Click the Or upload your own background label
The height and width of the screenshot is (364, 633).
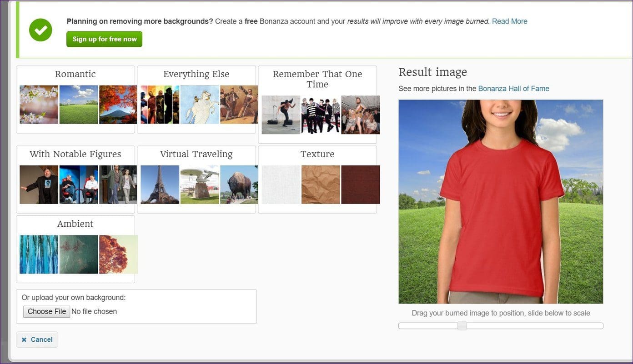point(74,298)
